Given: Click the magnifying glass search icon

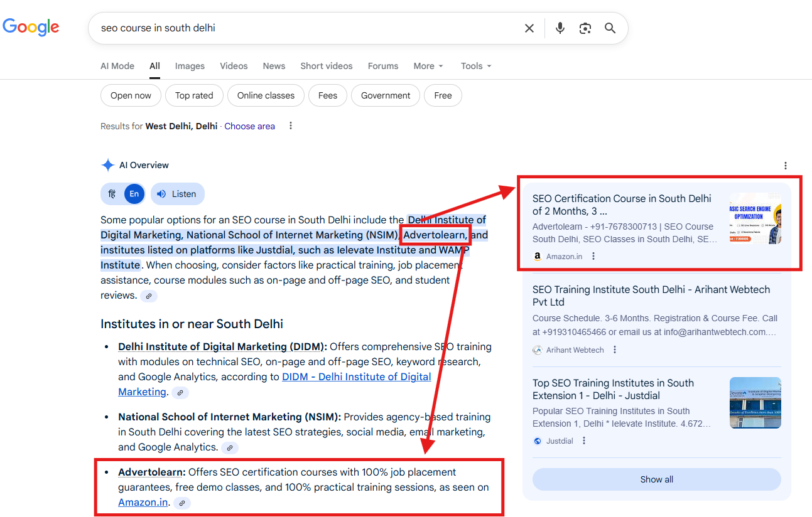Looking at the screenshot, I should 610,28.
